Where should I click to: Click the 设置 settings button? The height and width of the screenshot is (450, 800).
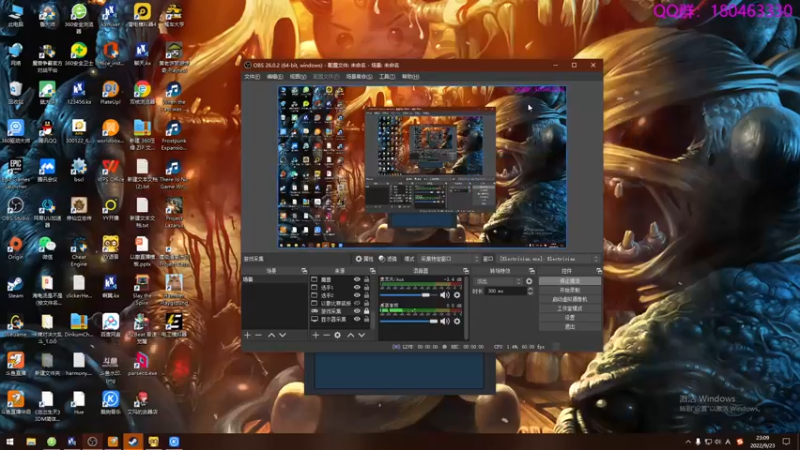coord(569,317)
